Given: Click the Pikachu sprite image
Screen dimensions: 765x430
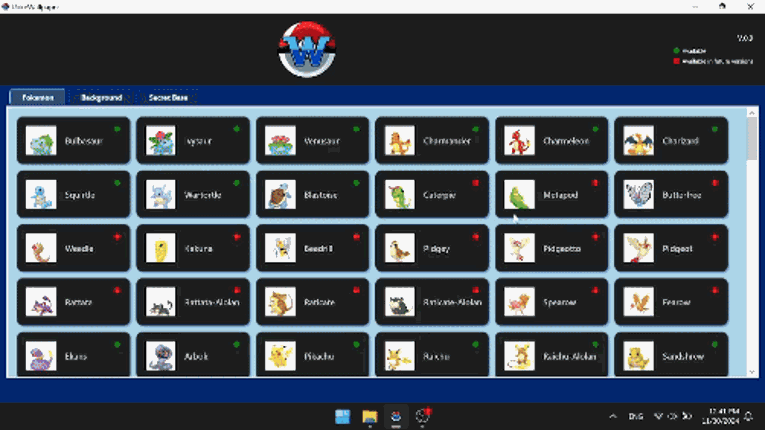Looking at the screenshot, I should pos(280,356).
